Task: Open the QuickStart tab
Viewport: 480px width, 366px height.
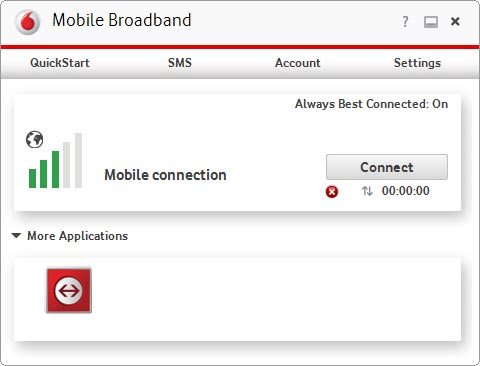Action: point(60,63)
